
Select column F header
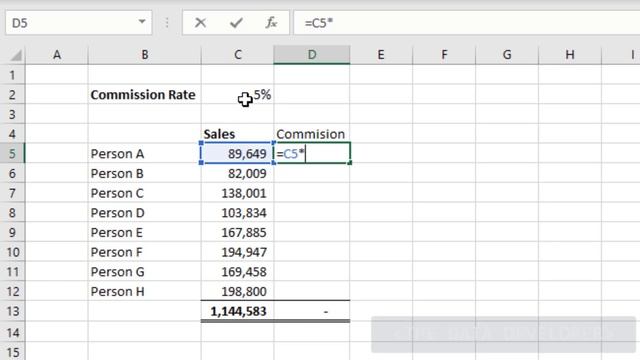pyautogui.click(x=444, y=55)
